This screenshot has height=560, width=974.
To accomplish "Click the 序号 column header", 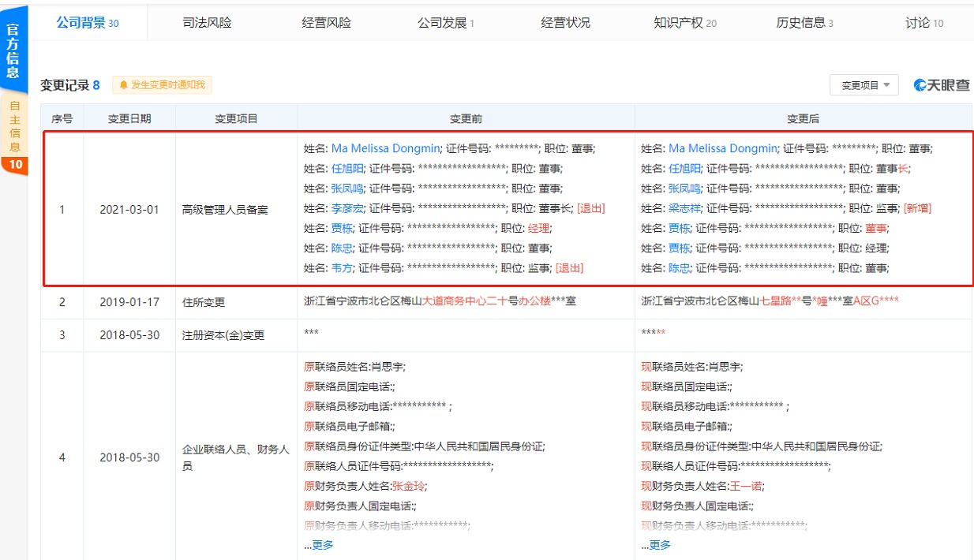I will 62,119.
